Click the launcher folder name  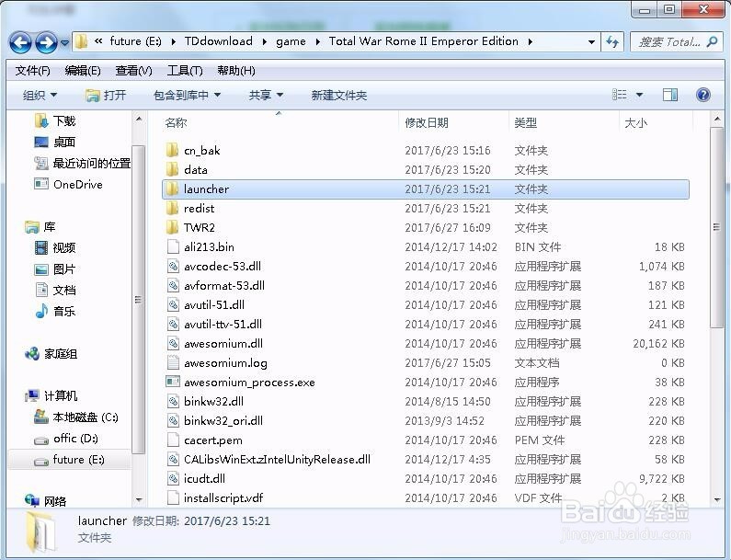pyautogui.click(x=206, y=189)
